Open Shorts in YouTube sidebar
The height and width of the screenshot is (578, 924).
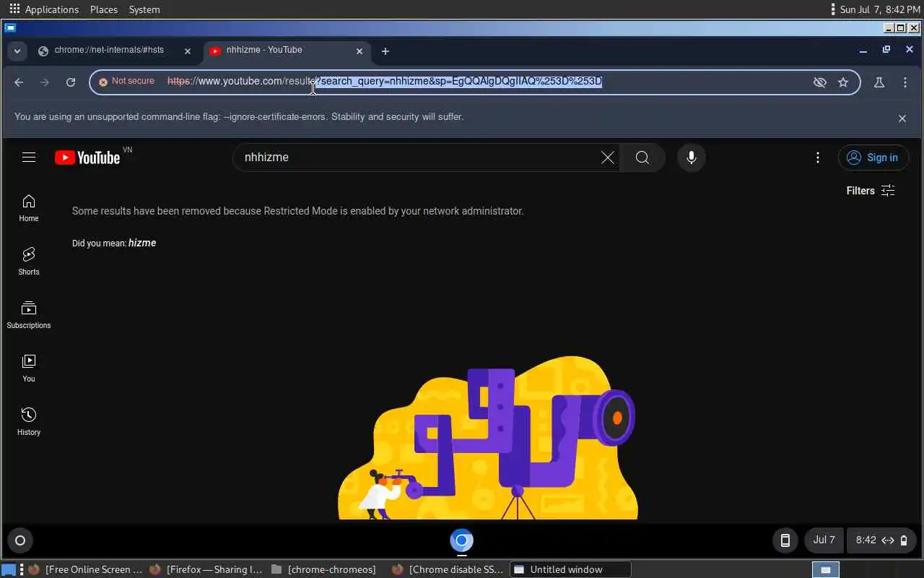click(x=29, y=262)
